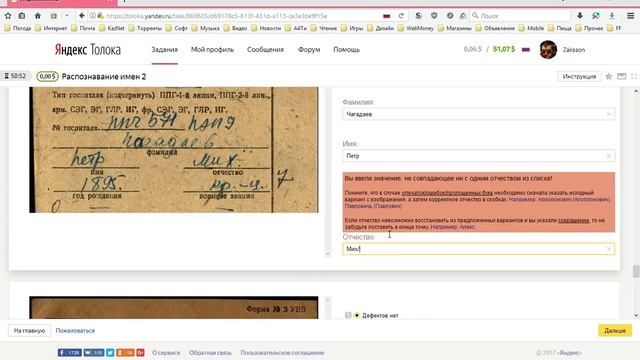Open the WebMoney bookmarks folder
Image resolution: width=640 pixels, height=360 pixels.
[416, 28]
